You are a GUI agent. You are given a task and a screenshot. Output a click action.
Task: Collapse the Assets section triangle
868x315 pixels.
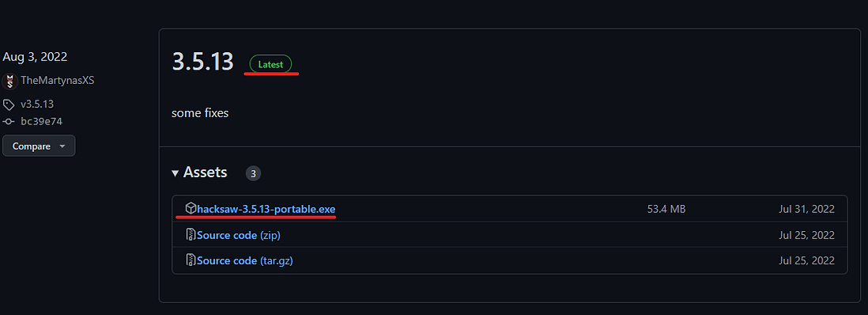[175, 173]
